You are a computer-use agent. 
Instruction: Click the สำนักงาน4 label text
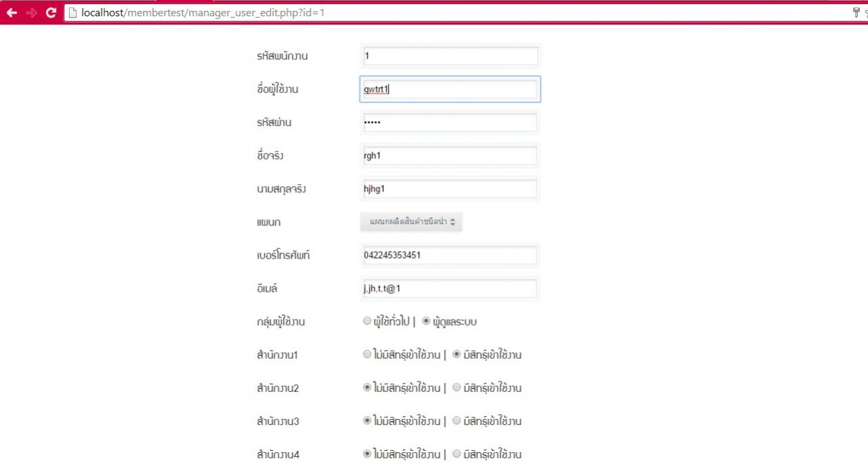click(278, 454)
